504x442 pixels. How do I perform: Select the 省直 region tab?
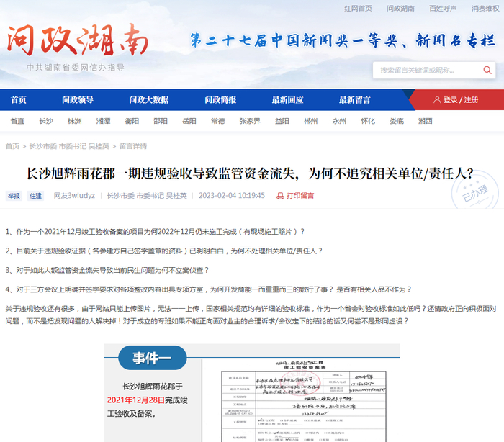tap(17, 121)
